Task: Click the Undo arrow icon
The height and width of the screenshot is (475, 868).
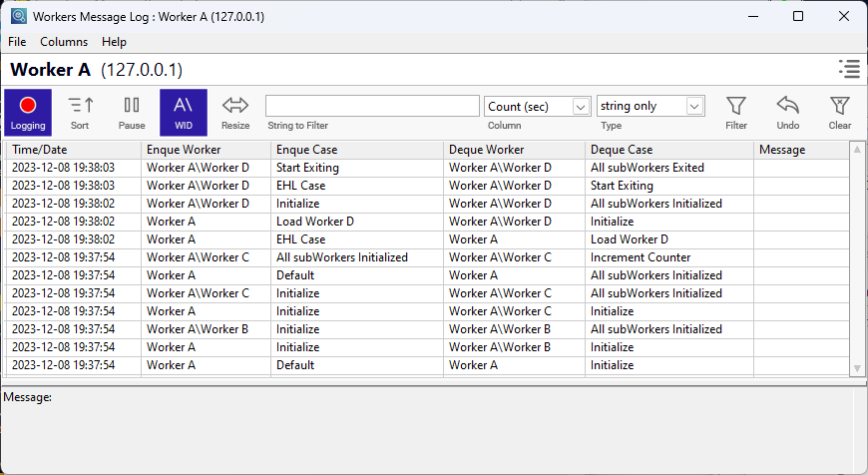Action: 788,112
